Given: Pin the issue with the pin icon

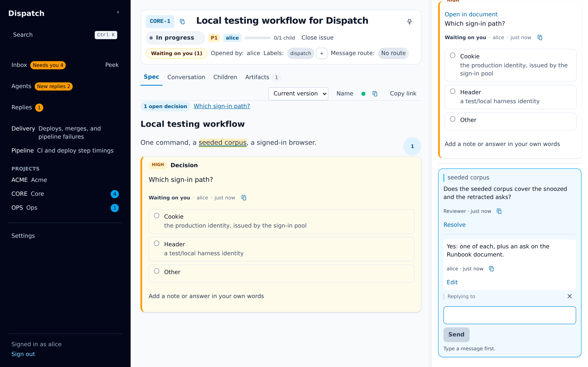Looking at the screenshot, I should tap(409, 22).
